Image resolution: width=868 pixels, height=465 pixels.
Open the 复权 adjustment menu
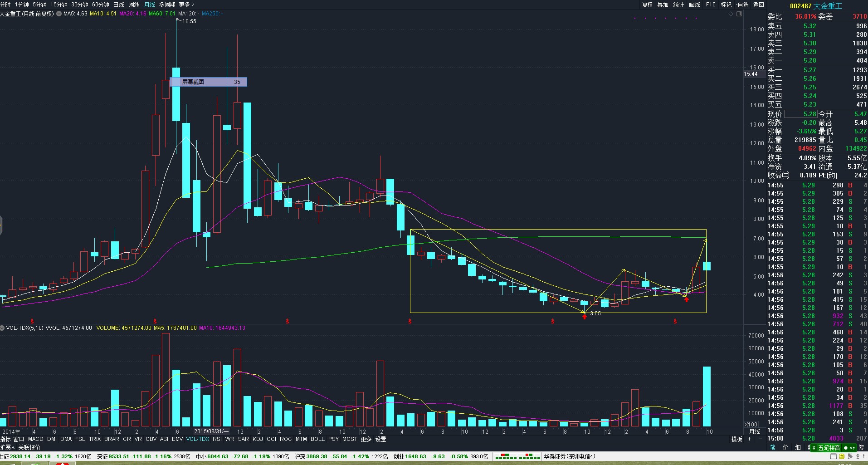pos(647,5)
